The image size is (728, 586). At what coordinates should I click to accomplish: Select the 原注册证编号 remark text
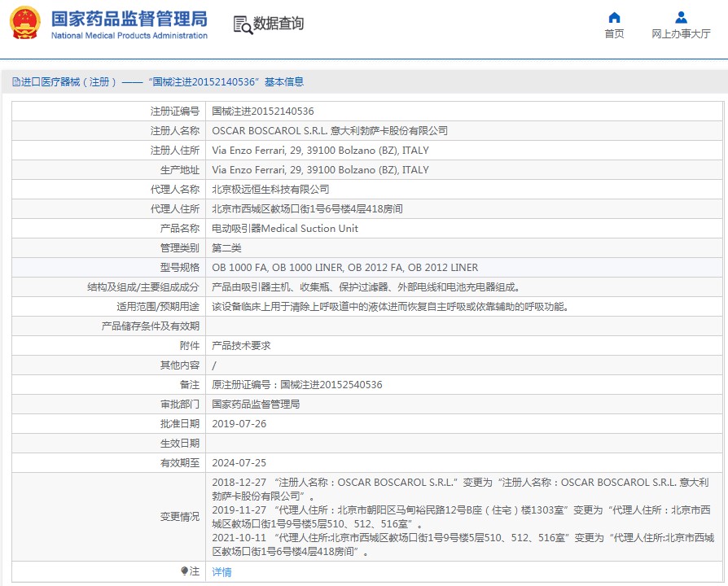[297, 385]
